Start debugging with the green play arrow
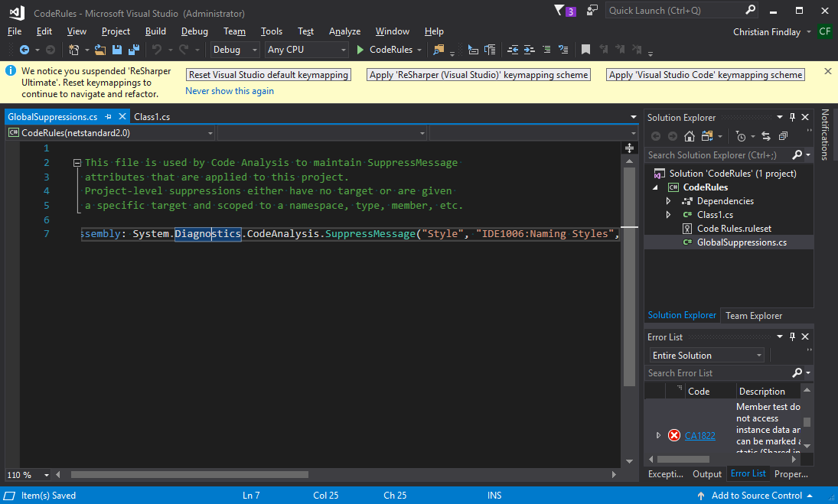Viewport: 838px width, 504px height. [x=360, y=50]
